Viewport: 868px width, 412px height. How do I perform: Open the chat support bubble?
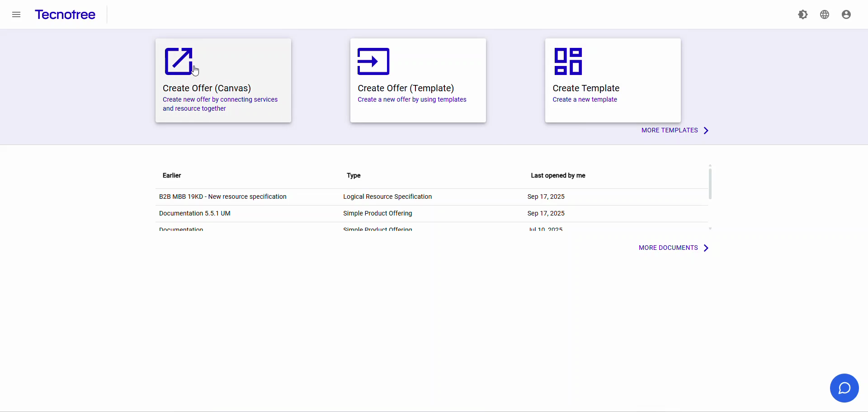[x=844, y=388]
